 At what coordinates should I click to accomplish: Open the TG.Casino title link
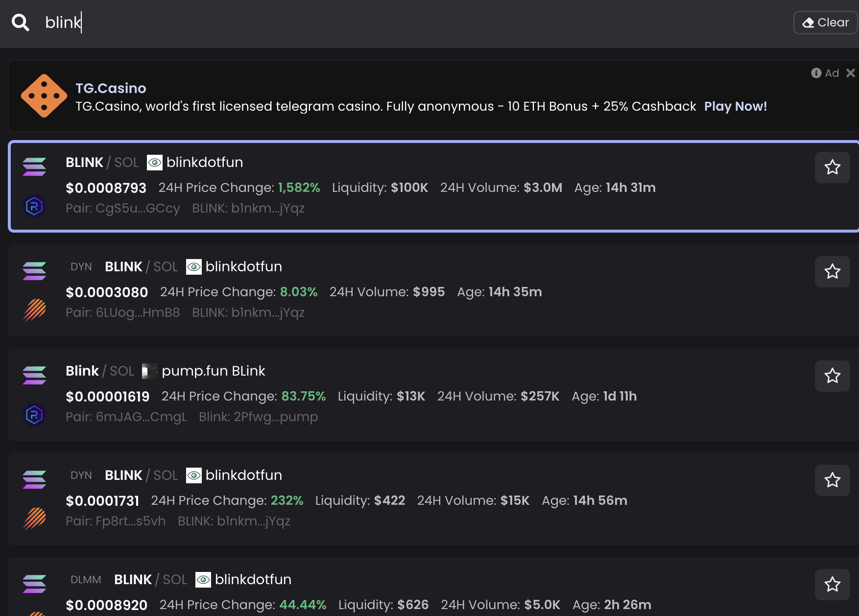click(111, 88)
